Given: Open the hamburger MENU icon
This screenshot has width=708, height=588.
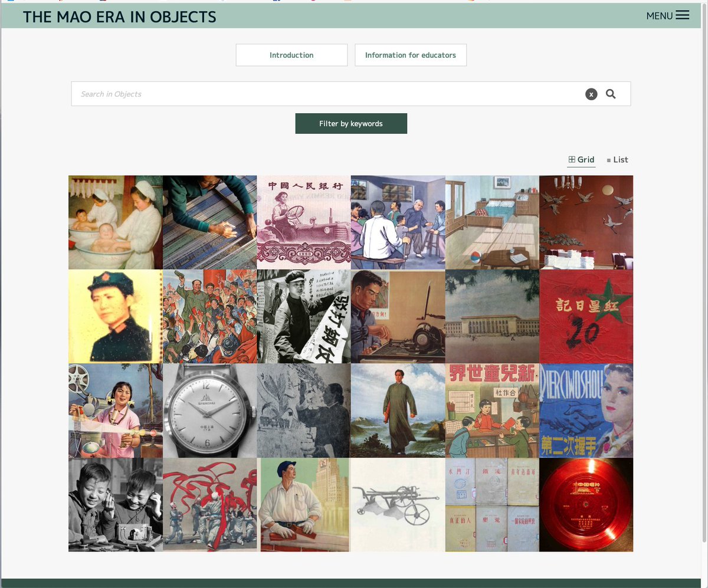Looking at the screenshot, I should click(x=682, y=15).
